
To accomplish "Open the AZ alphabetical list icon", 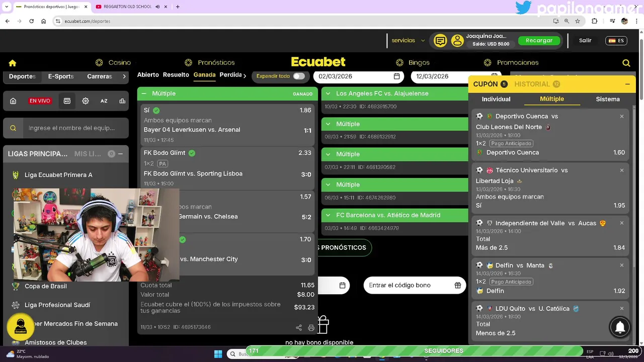I will pyautogui.click(x=104, y=101).
